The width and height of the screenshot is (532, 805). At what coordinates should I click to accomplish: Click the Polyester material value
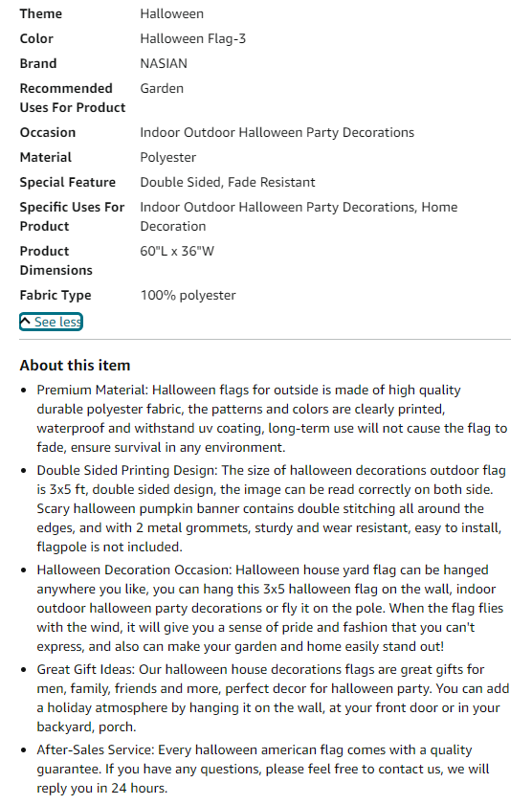[x=168, y=158]
